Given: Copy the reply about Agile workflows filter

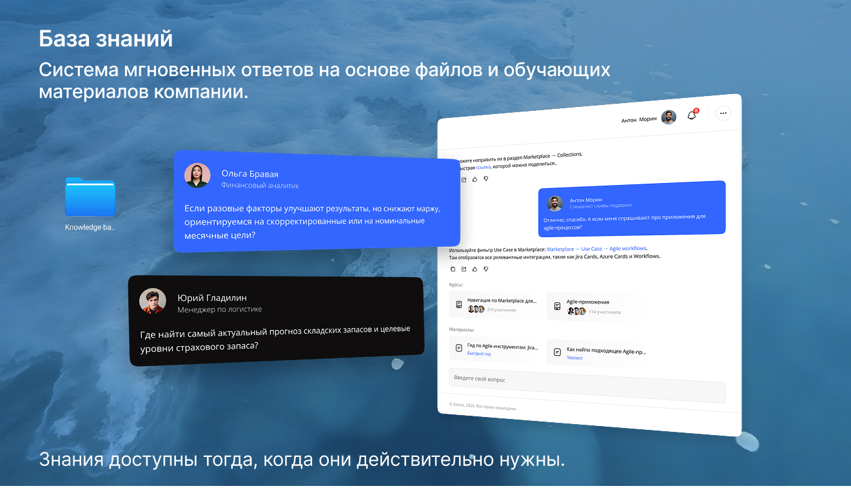Looking at the screenshot, I should tap(453, 269).
